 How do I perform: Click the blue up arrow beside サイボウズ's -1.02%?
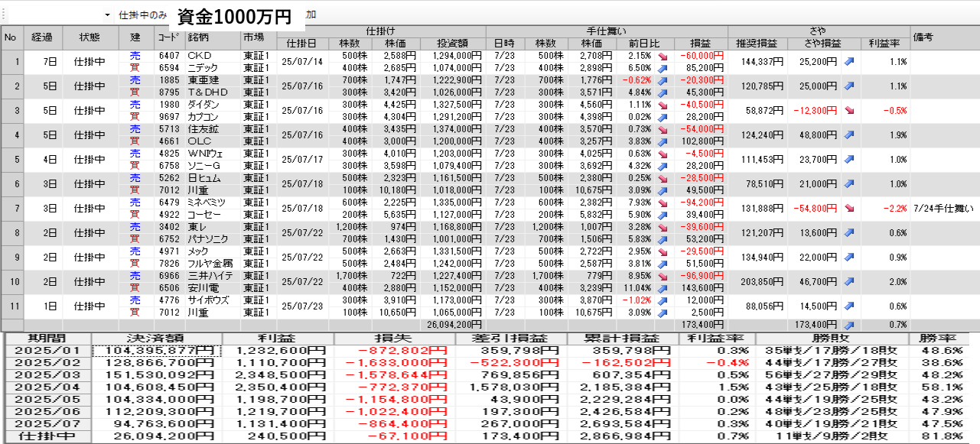click(x=661, y=300)
